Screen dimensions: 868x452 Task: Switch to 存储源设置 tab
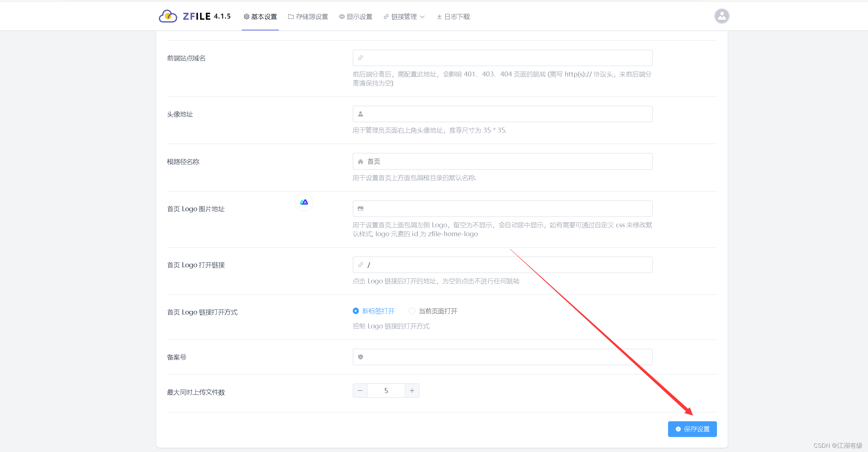click(308, 16)
